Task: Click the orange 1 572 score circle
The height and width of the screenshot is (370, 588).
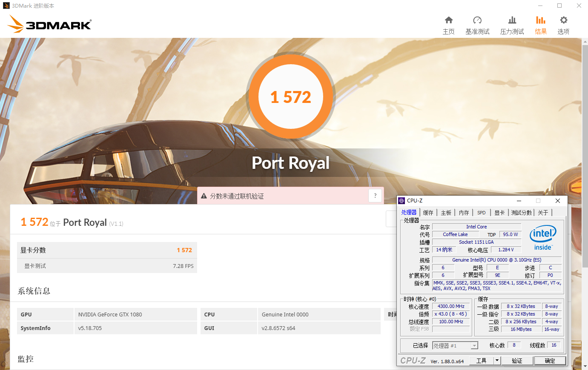Action: [291, 97]
